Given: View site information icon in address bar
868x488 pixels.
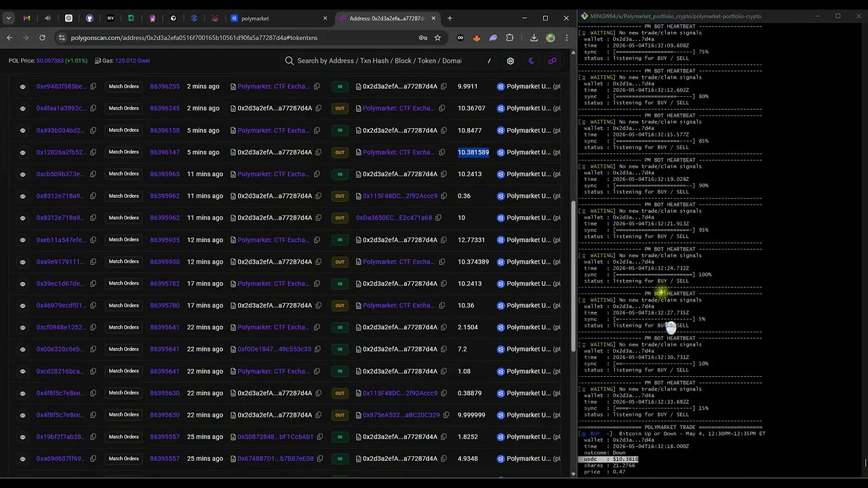Looking at the screenshot, I should [x=62, y=38].
